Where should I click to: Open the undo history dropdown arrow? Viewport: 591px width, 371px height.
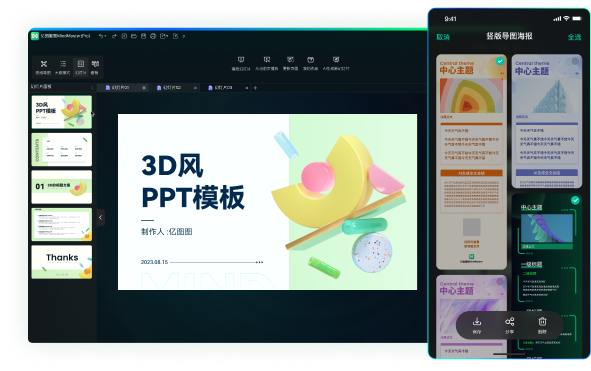click(106, 37)
